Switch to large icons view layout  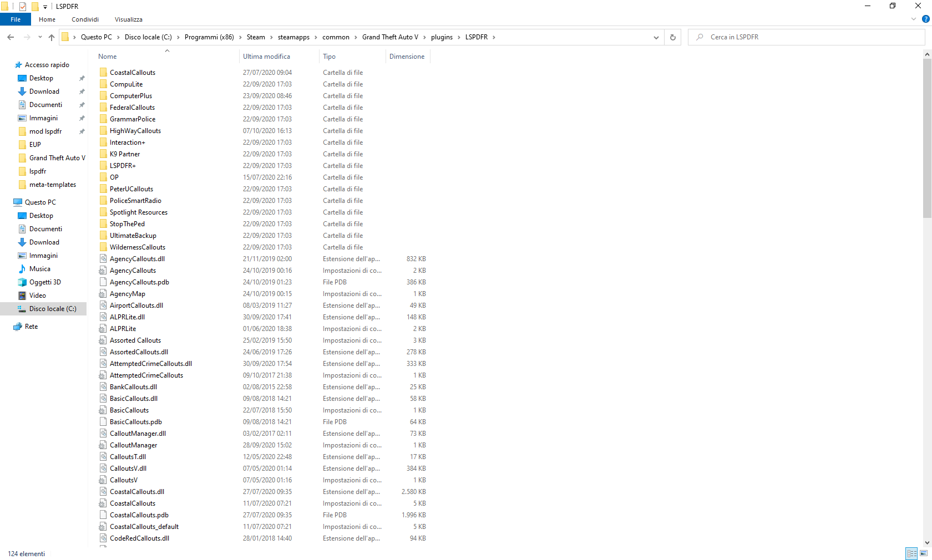tap(924, 553)
